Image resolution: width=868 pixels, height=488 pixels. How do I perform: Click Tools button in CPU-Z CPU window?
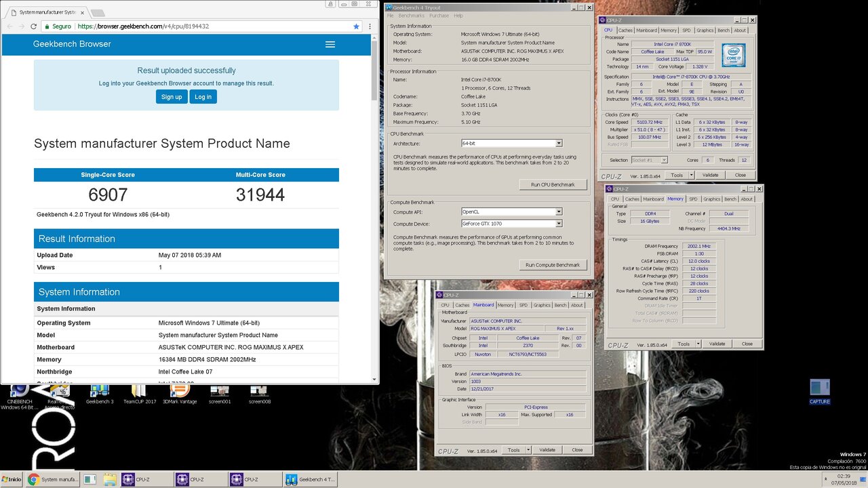(676, 175)
